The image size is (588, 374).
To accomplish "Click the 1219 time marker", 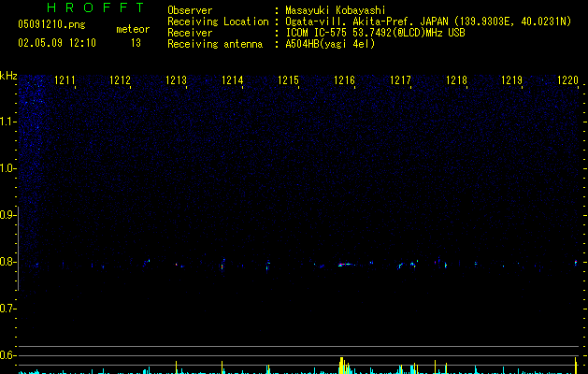I will [512, 80].
